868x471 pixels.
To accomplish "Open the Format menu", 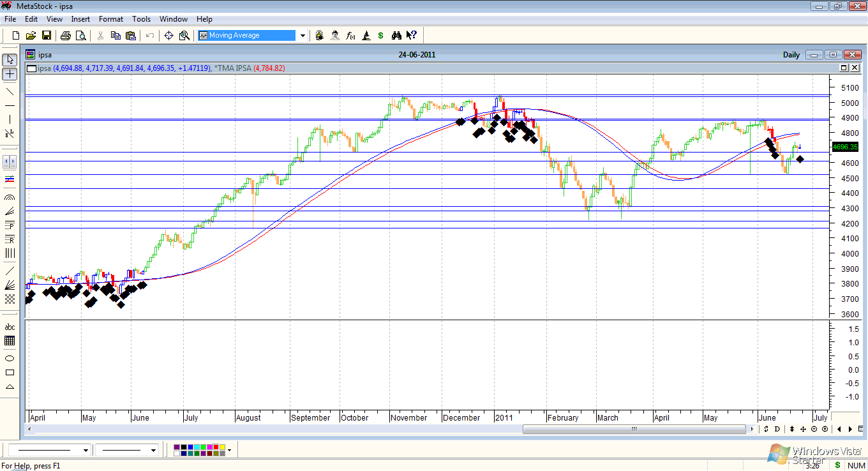I will tap(110, 19).
